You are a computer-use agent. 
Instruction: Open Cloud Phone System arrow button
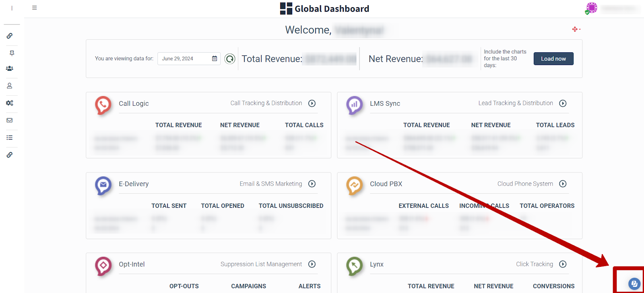click(563, 184)
